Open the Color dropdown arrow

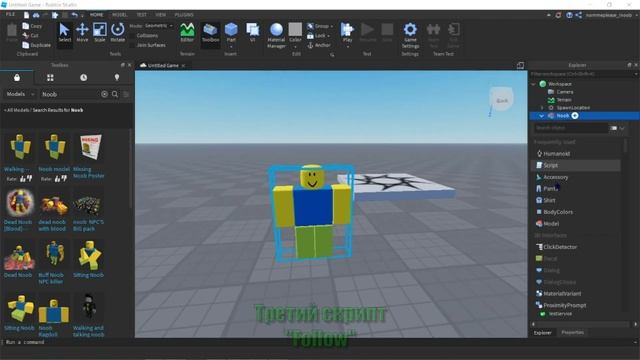pyautogui.click(x=295, y=47)
